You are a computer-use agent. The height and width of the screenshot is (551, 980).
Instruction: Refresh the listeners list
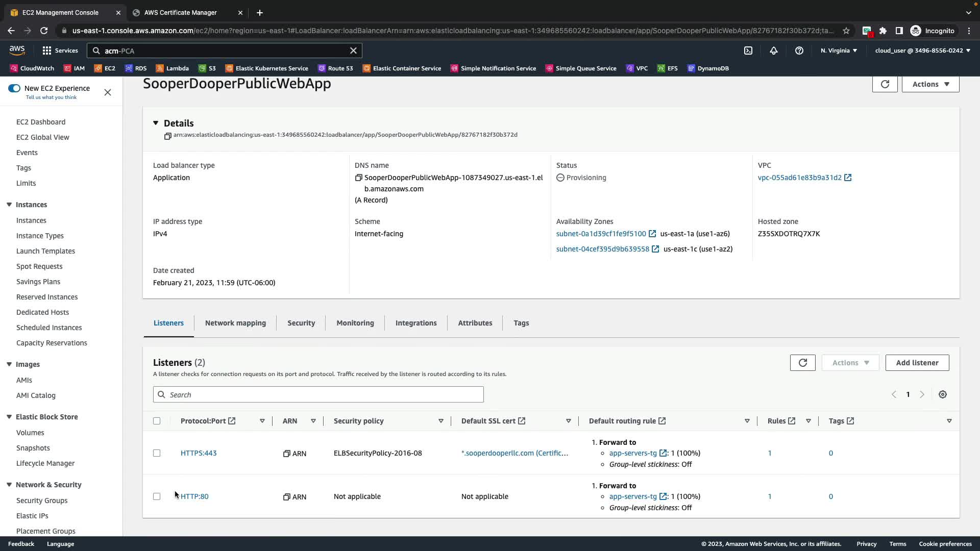[x=802, y=363]
